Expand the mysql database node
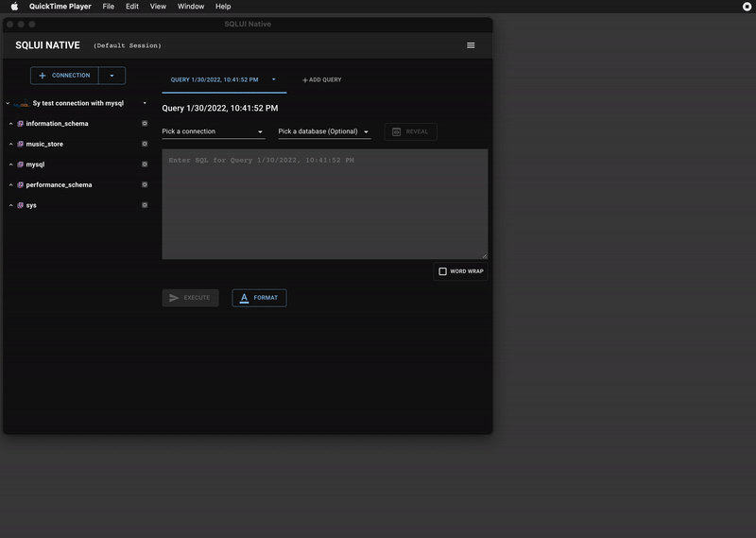This screenshot has width=756, height=538. tap(10, 165)
